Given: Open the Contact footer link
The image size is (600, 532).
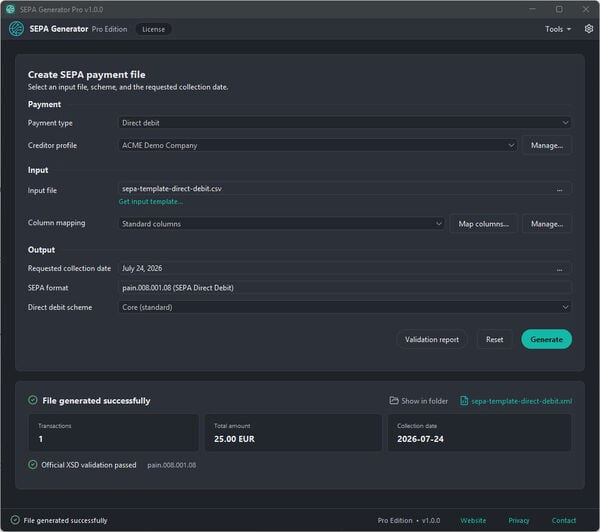Looking at the screenshot, I should point(564,521).
